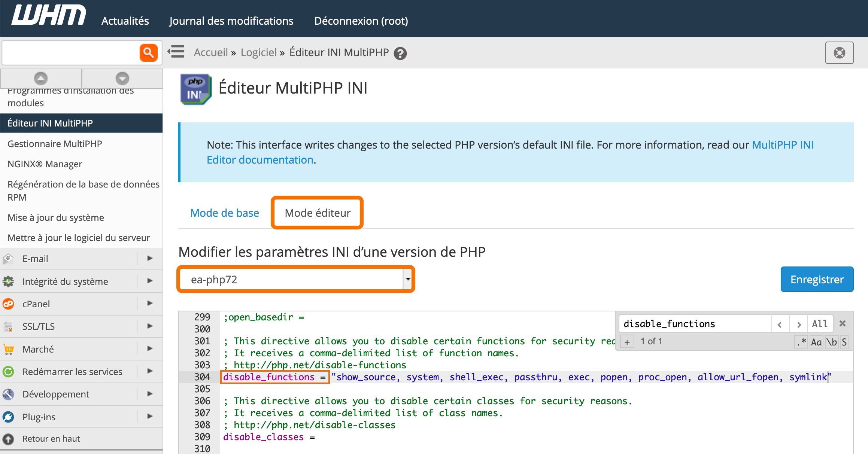Open NGINX® Manager in sidebar
Image resolution: width=868 pixels, height=454 pixels.
coord(45,164)
